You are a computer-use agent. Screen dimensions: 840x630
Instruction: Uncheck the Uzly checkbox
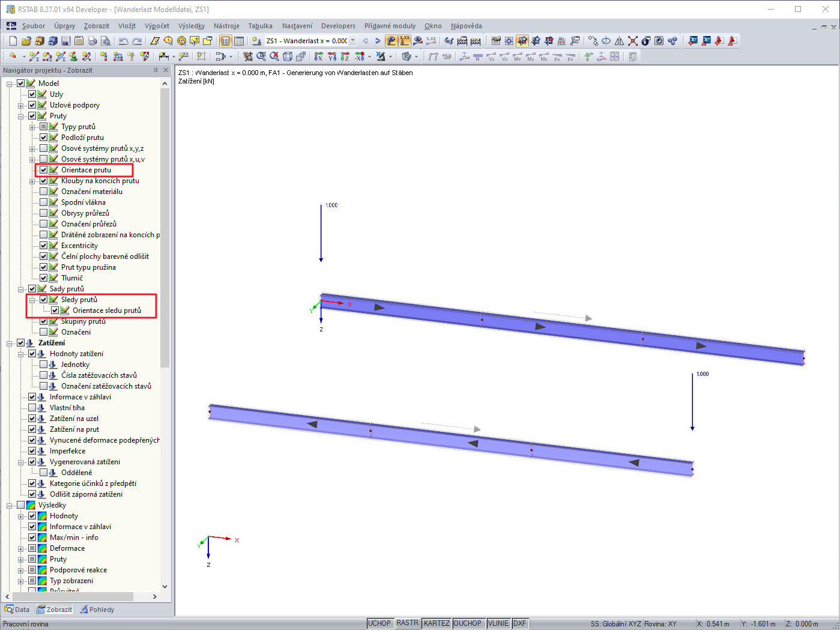click(x=32, y=94)
